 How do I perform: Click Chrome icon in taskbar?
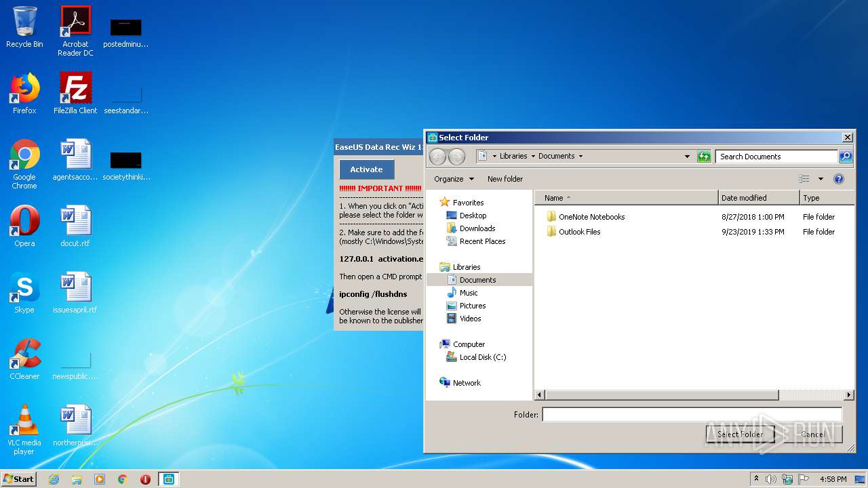click(x=123, y=479)
